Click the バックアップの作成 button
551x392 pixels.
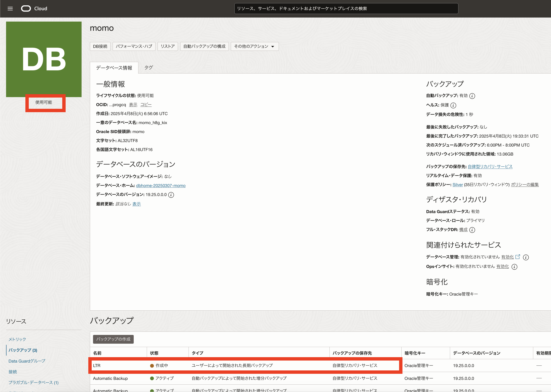113,339
